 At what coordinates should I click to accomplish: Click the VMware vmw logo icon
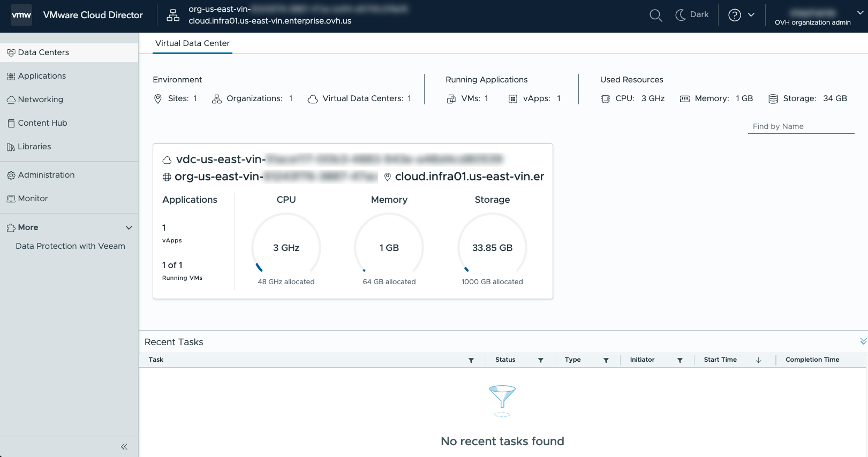click(x=21, y=15)
